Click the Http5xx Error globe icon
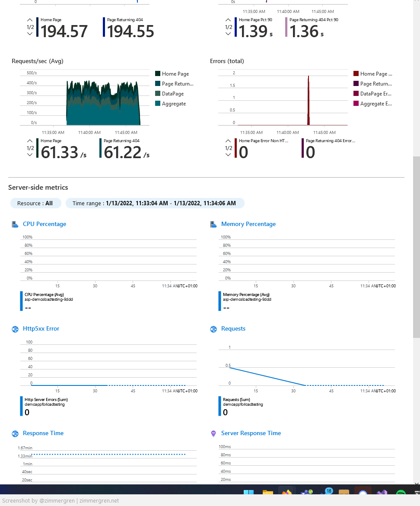The height and width of the screenshot is (506, 420). [15, 329]
